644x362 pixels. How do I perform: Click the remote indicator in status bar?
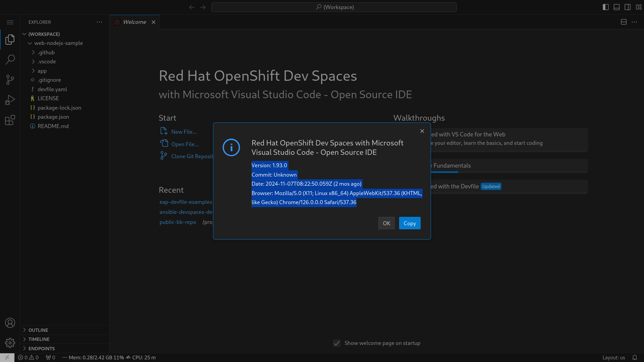[7, 357]
